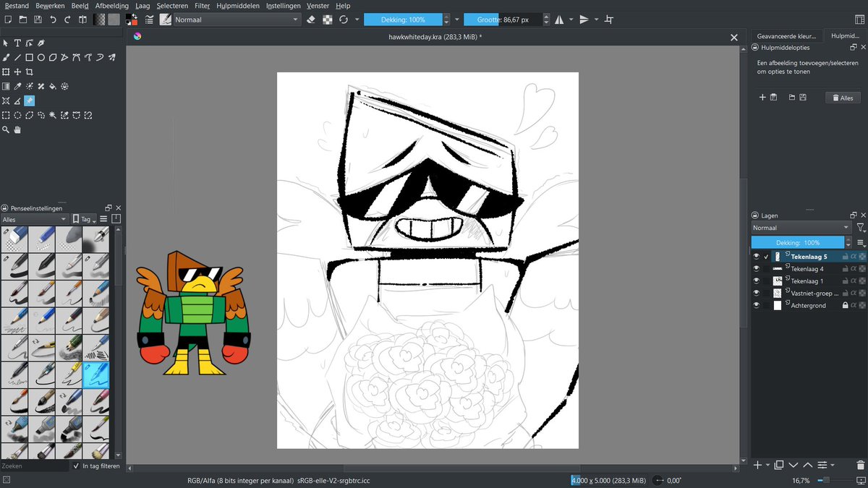Enable alpha lock on Tekenlaag 1
868x488 pixels.
(x=854, y=281)
